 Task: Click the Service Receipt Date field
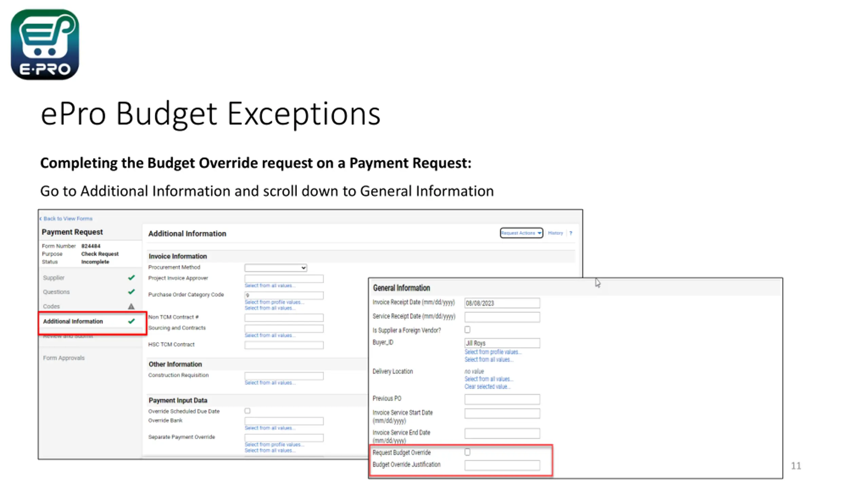(x=502, y=317)
